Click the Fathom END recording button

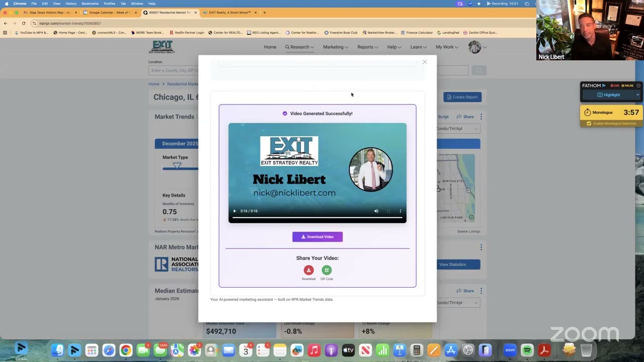pos(615,85)
